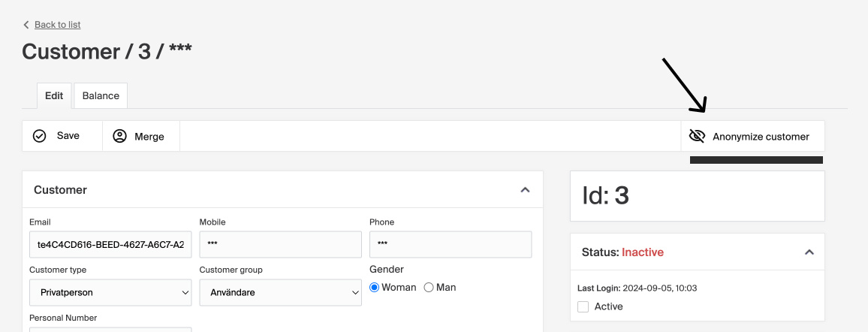Switch to the Edit tab
868x332 pixels.
pos(54,95)
